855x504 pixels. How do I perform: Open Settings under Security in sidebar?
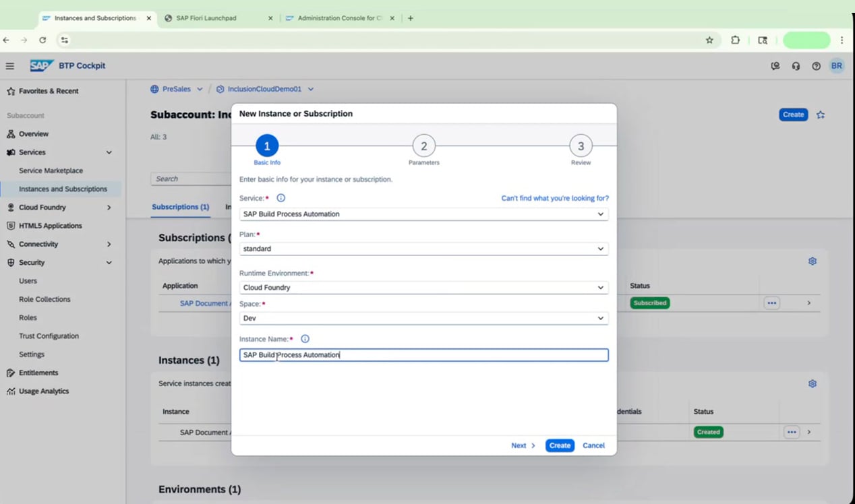click(x=32, y=354)
